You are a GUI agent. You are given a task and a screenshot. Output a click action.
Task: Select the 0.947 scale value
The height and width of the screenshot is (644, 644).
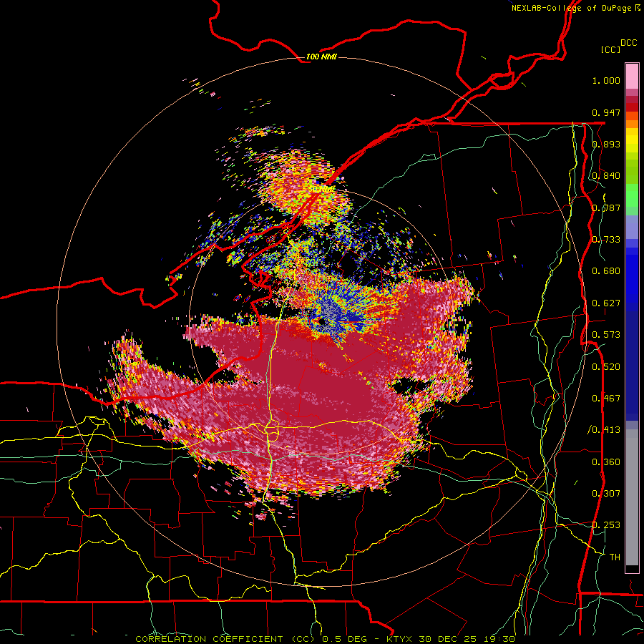606,112
